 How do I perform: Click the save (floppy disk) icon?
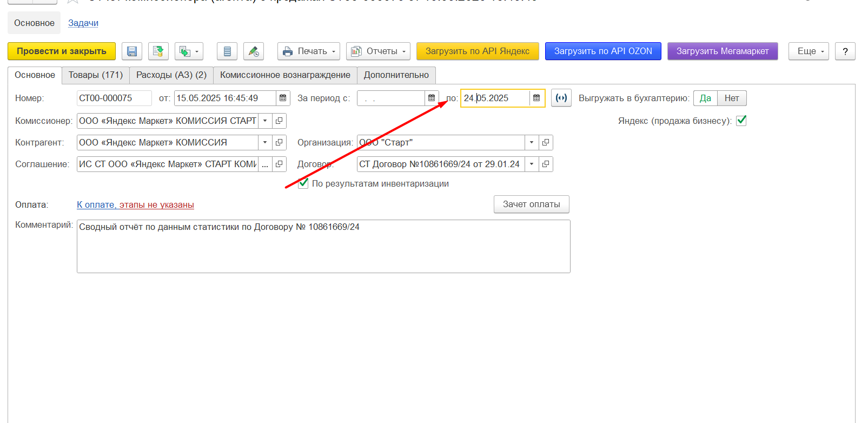[x=132, y=51]
